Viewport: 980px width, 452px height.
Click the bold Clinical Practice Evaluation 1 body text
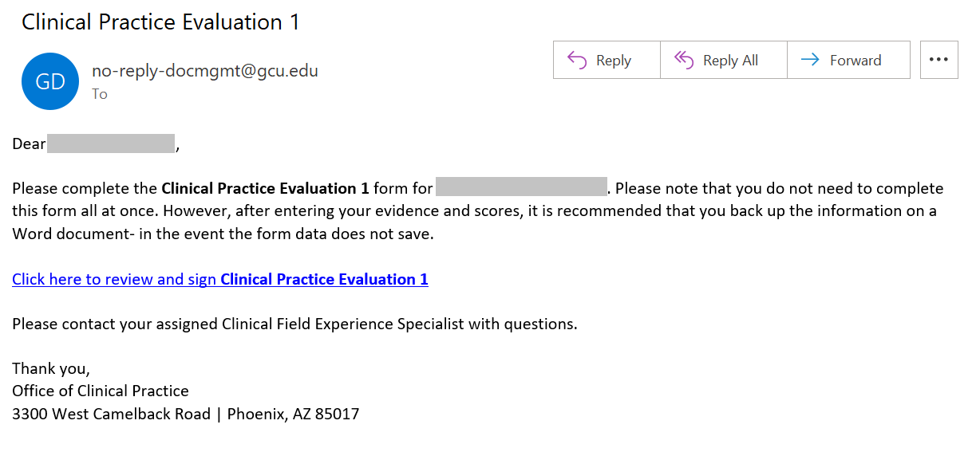265,189
